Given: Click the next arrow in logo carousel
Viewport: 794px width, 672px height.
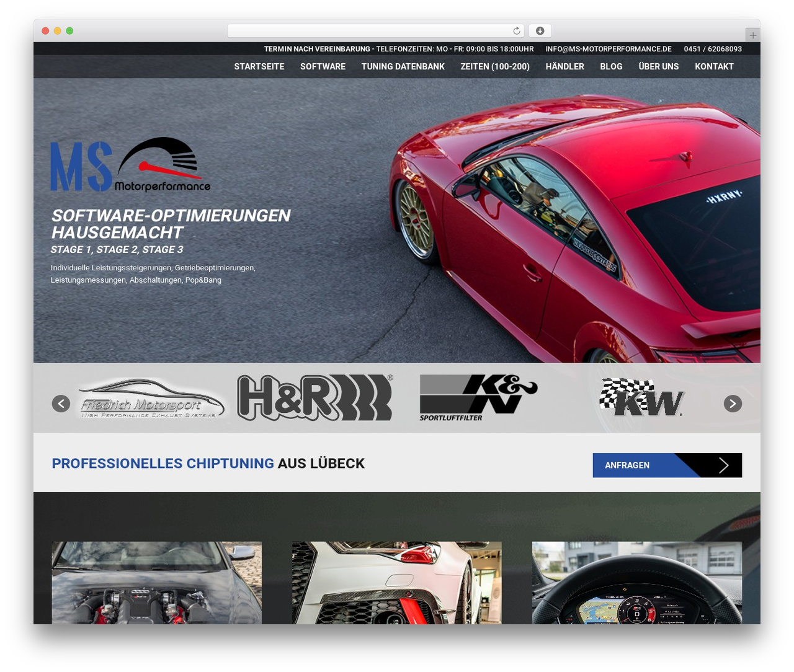Looking at the screenshot, I should [x=733, y=404].
